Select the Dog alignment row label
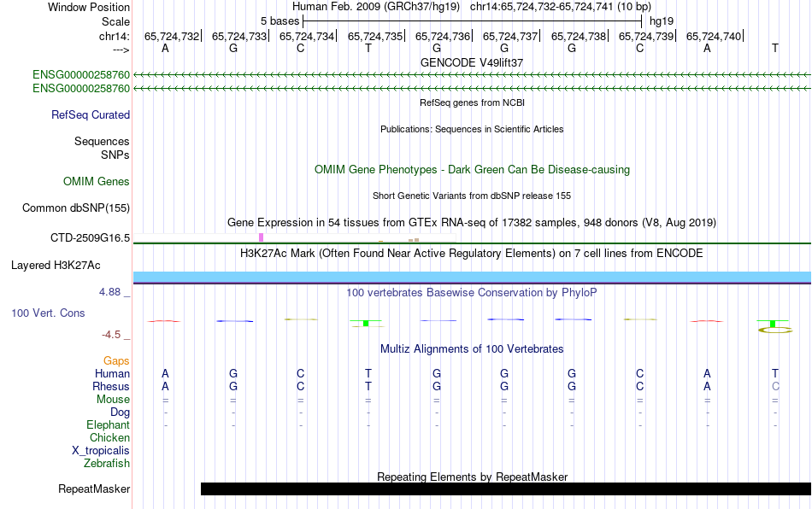The width and height of the screenshot is (812, 509). 120,412
